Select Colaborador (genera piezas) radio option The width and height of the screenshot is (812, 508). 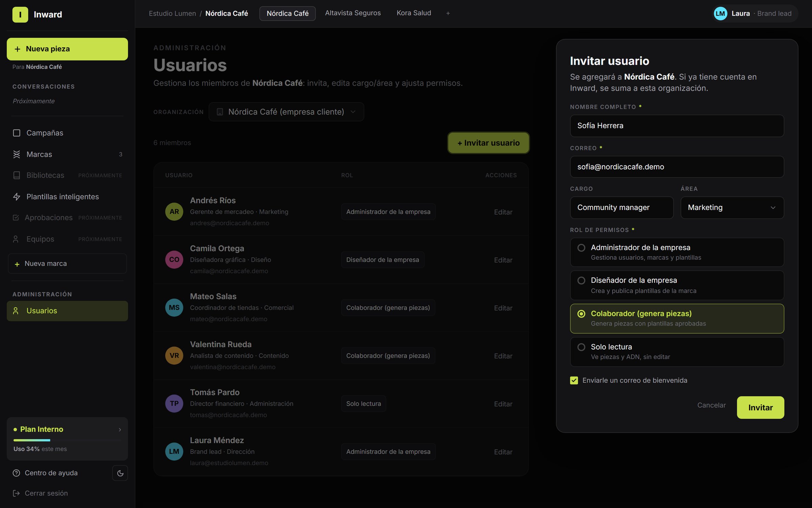tap(581, 314)
